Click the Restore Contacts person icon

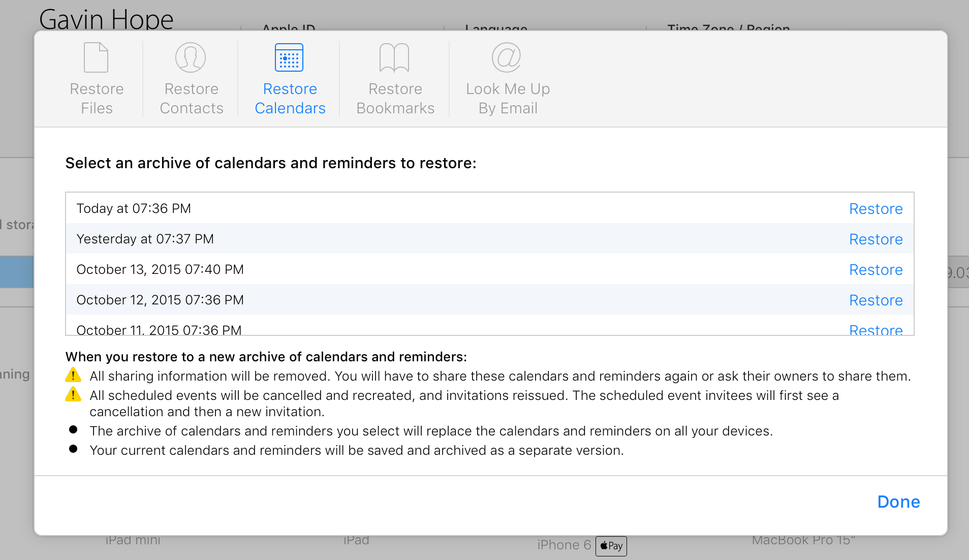click(191, 57)
